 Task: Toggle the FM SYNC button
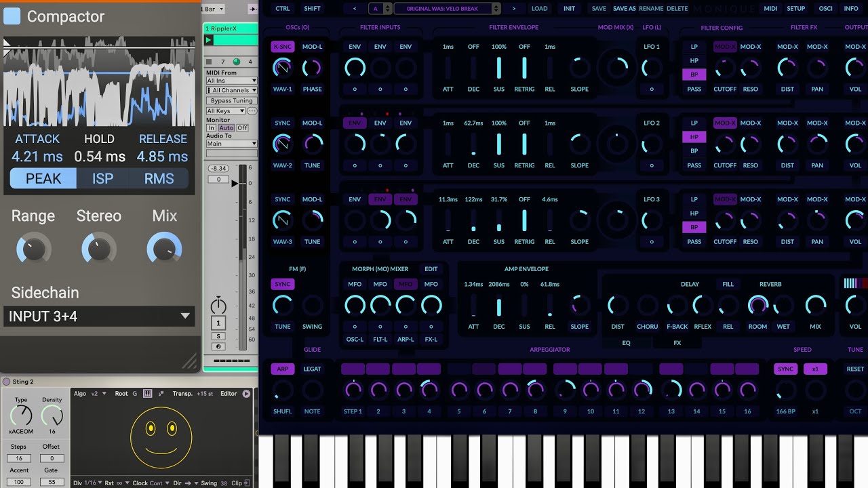(282, 284)
